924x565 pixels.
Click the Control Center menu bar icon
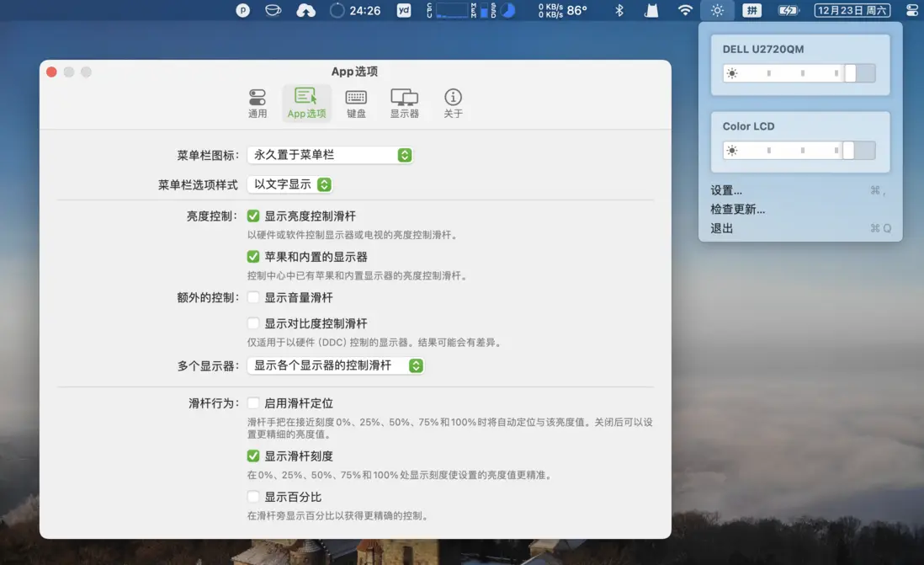[x=911, y=10]
